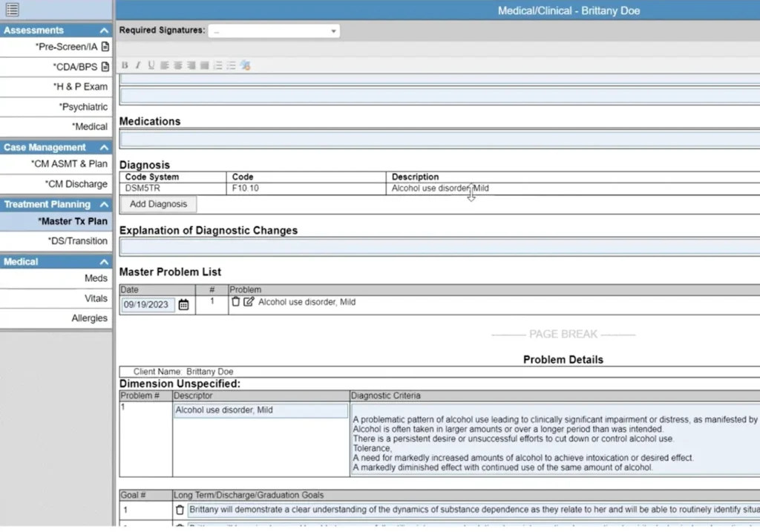The height and width of the screenshot is (532, 760).
Task: Align text left in editor toolbar
Action: click(165, 65)
